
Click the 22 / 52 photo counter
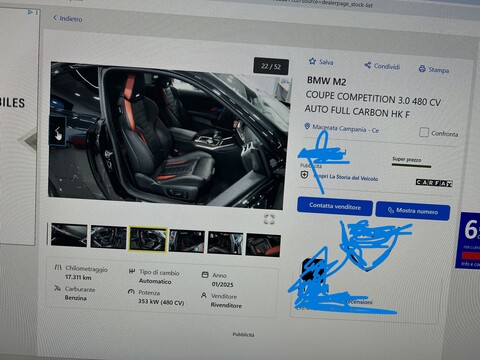pos(271,66)
